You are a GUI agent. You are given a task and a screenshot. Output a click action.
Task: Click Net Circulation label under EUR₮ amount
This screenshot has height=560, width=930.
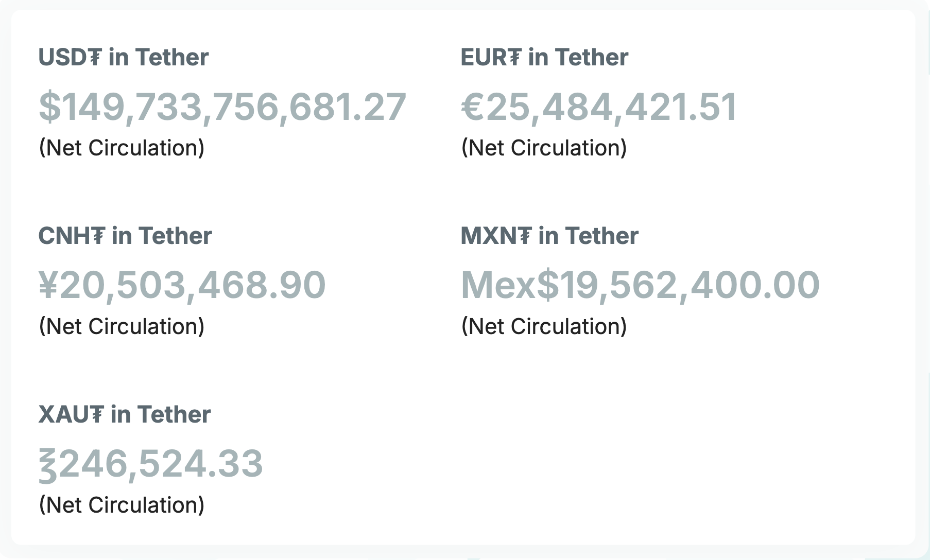point(544,148)
